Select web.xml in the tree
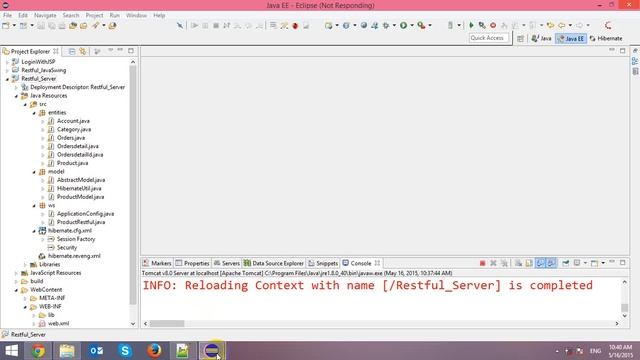The width and height of the screenshot is (640, 360). tap(58, 323)
